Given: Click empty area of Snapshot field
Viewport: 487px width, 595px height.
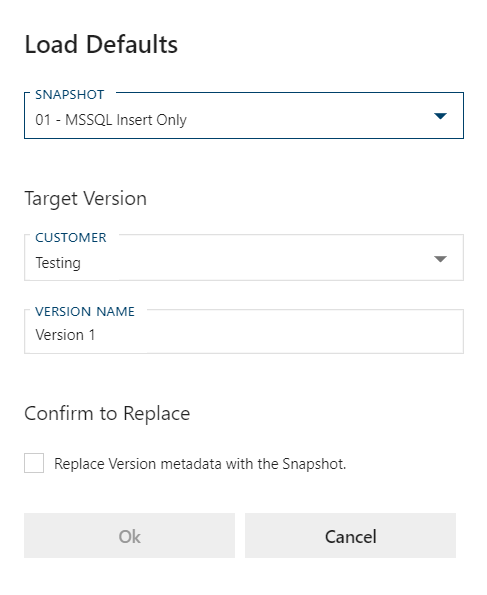Looking at the screenshot, I should pos(304,120).
